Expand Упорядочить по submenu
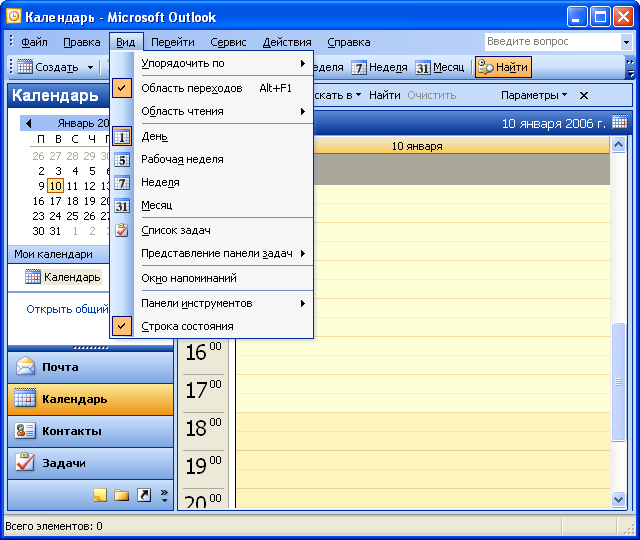This screenshot has height=540, width=640. pos(303,63)
